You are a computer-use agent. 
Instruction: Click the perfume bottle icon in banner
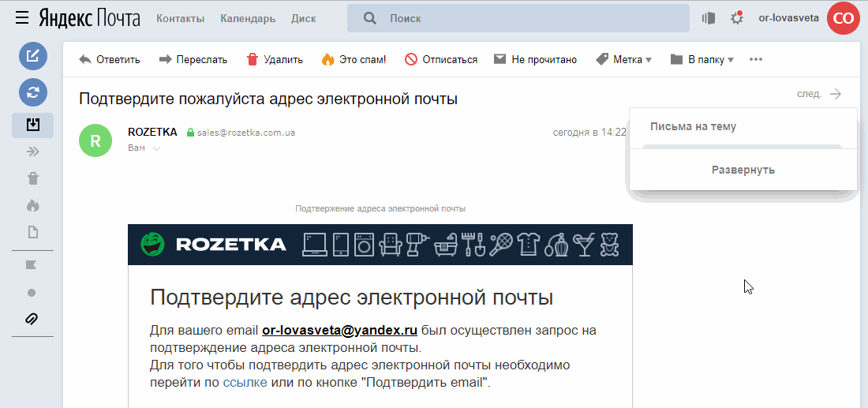(557, 244)
